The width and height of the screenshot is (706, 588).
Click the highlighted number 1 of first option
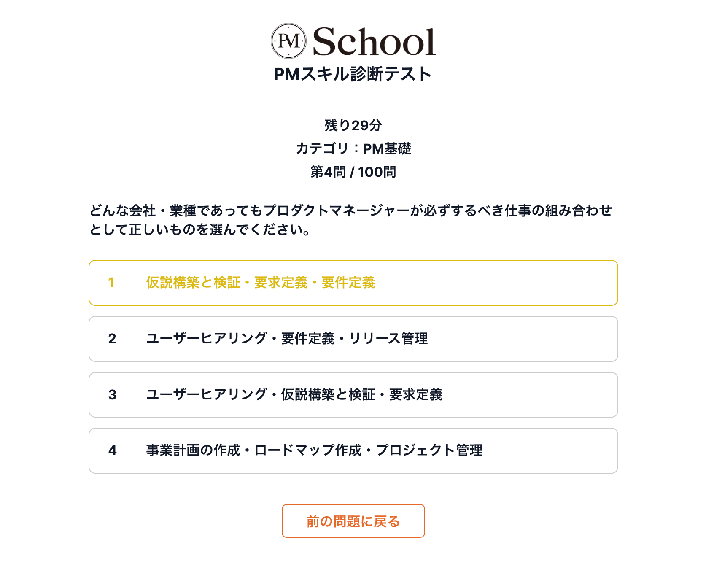pyautogui.click(x=111, y=283)
